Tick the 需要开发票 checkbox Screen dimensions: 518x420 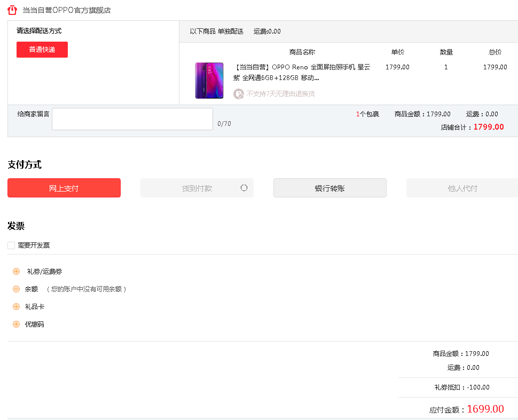pyautogui.click(x=11, y=245)
